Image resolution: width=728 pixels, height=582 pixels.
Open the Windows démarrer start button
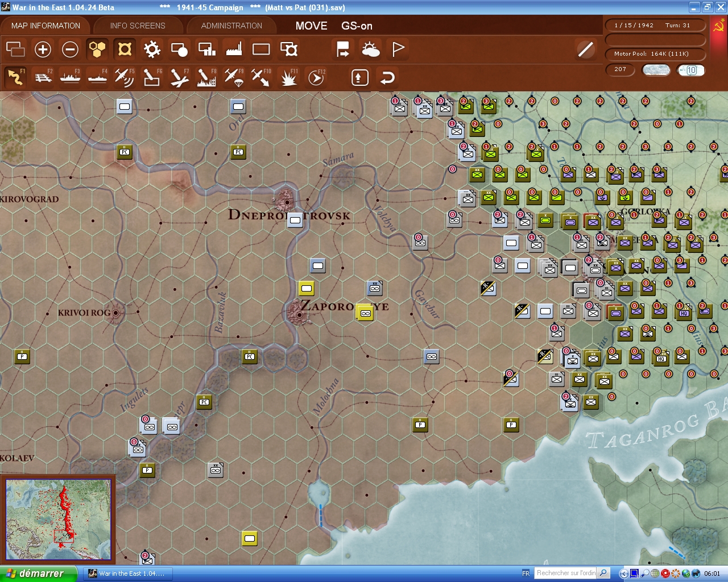coord(38,573)
